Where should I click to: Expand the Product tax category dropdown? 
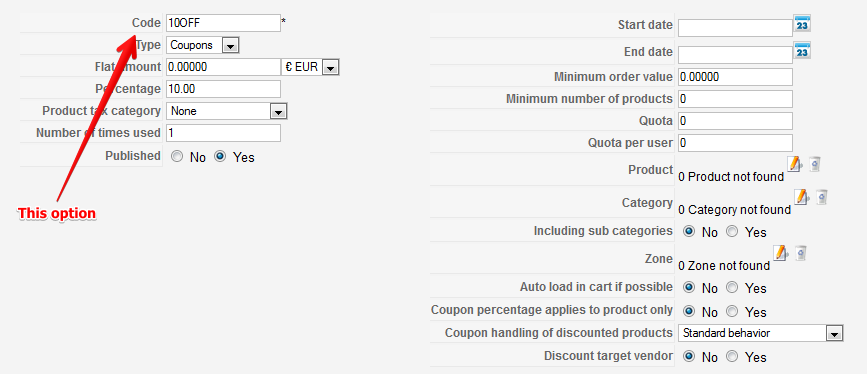tap(227, 111)
